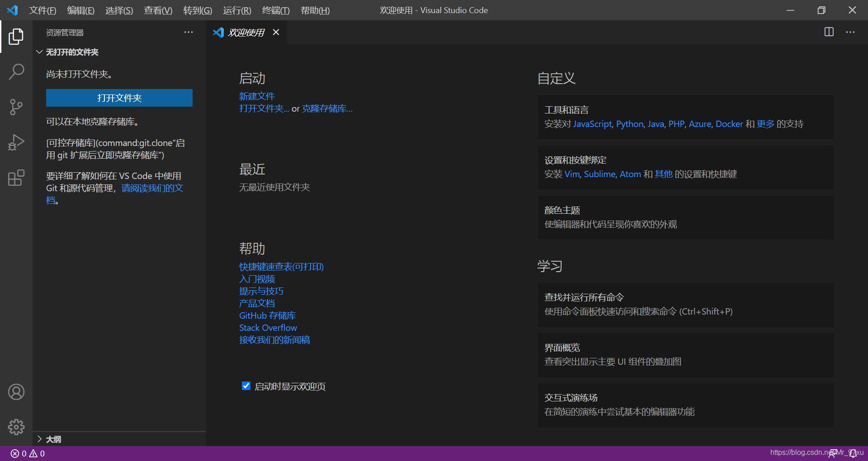The height and width of the screenshot is (461, 868).
Task: Click the warnings icon in status bar
Action: click(33, 453)
